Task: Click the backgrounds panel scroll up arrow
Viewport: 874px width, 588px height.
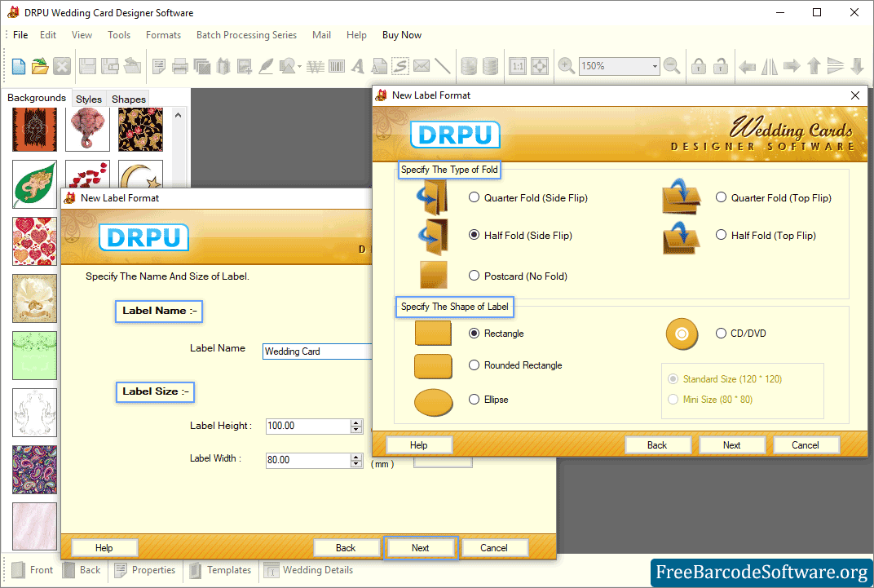Action: [x=179, y=115]
